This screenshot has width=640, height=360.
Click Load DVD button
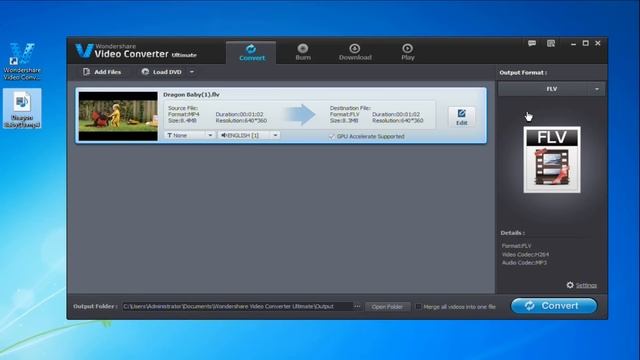tap(162, 72)
